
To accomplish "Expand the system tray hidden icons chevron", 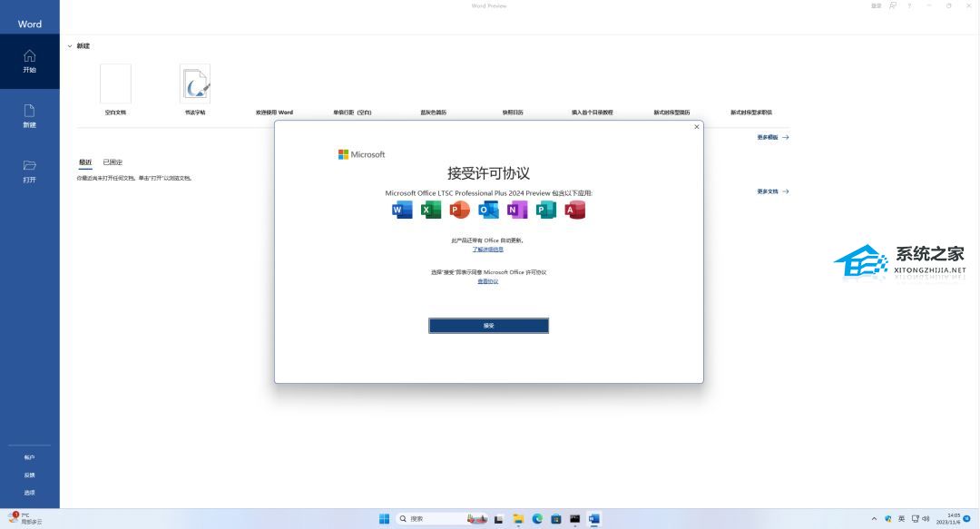I will point(874,519).
